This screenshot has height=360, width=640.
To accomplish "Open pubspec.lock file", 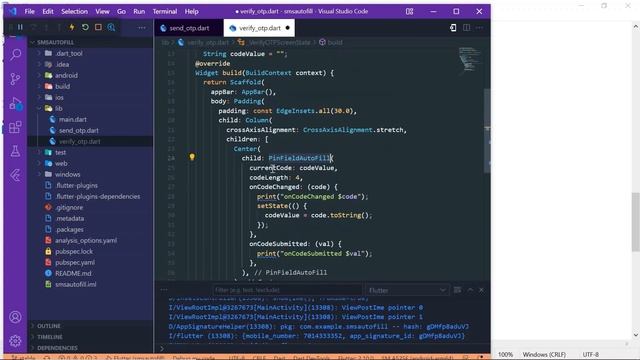I will coord(74,251).
